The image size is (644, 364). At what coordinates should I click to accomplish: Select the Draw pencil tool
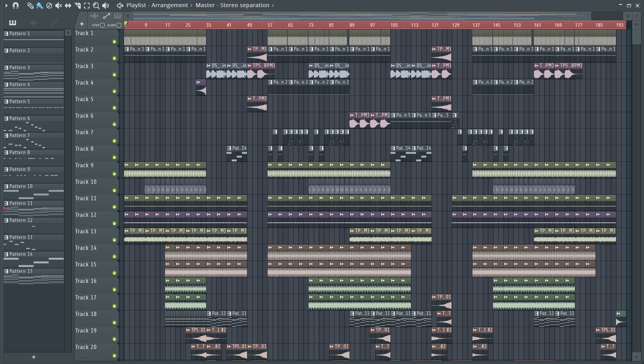(x=30, y=5)
